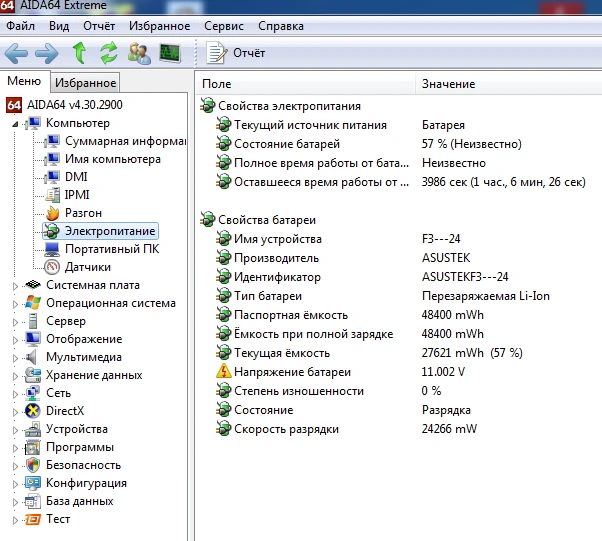602x541 pixels.
Task: Click the Разгон flame icon
Action: 53,213
